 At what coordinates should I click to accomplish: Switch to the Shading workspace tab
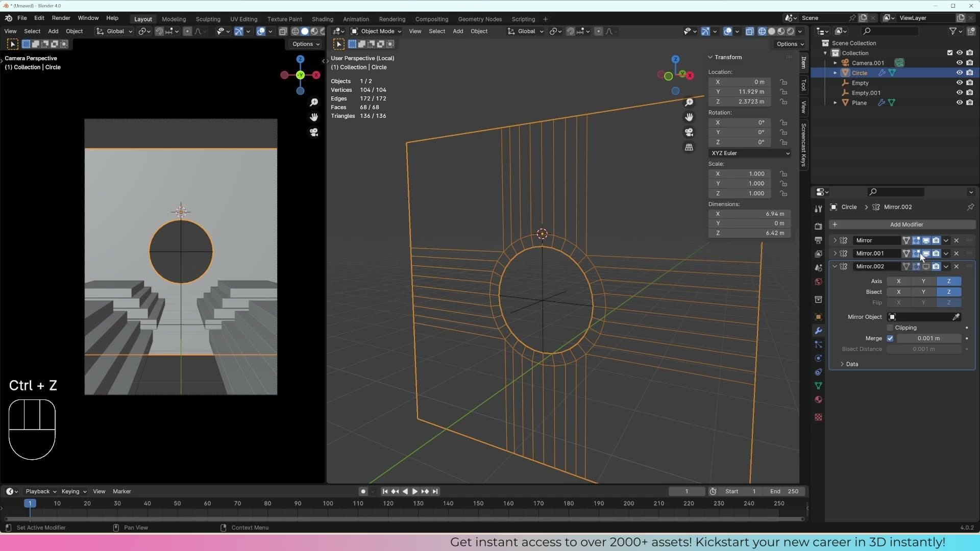(322, 19)
